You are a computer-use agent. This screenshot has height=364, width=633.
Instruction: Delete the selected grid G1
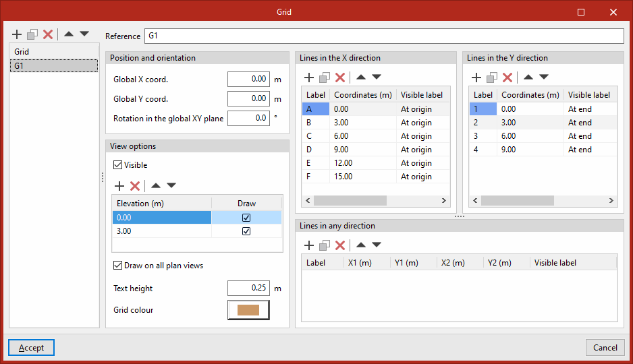[x=48, y=34]
